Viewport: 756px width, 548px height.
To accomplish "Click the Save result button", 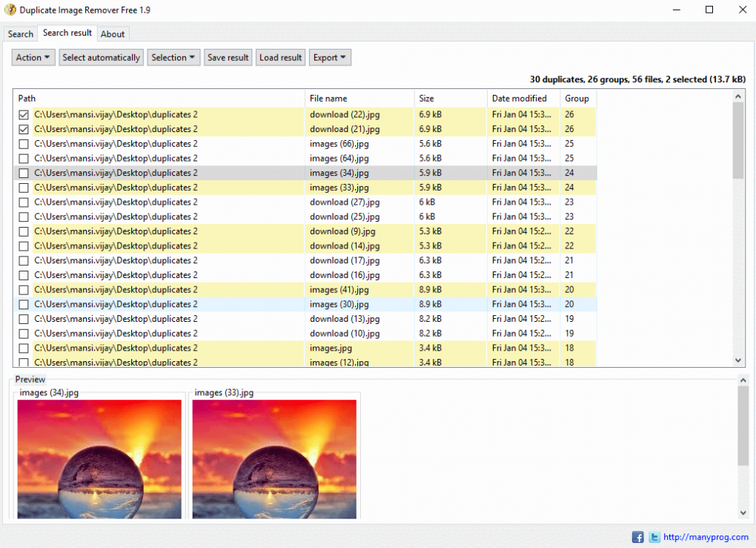I will pyautogui.click(x=228, y=58).
